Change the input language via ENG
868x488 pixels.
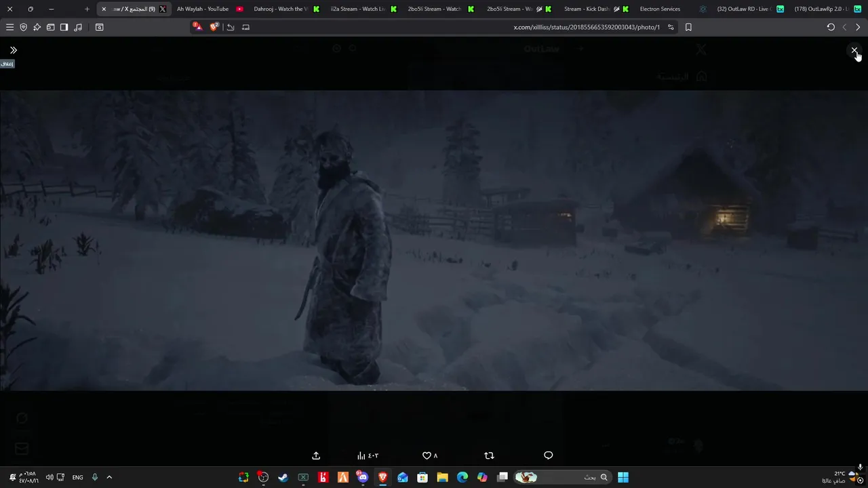(77, 477)
